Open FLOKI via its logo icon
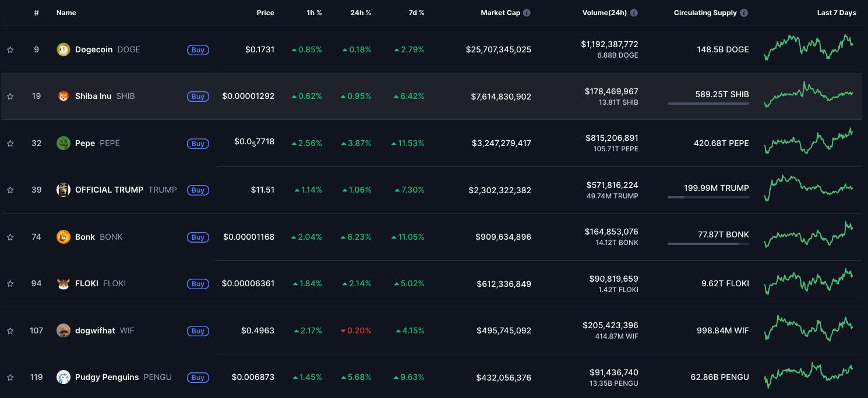Screen dimensions: 868x398 coord(63,283)
